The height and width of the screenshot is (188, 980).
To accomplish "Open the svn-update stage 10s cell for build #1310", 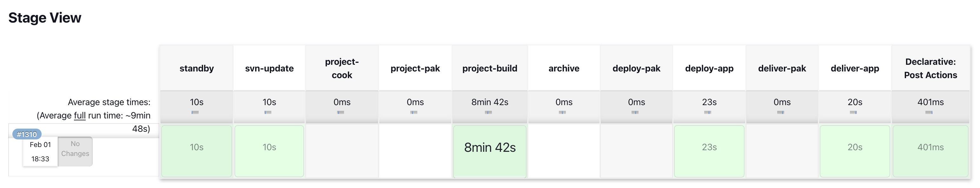I will pyautogui.click(x=269, y=151).
